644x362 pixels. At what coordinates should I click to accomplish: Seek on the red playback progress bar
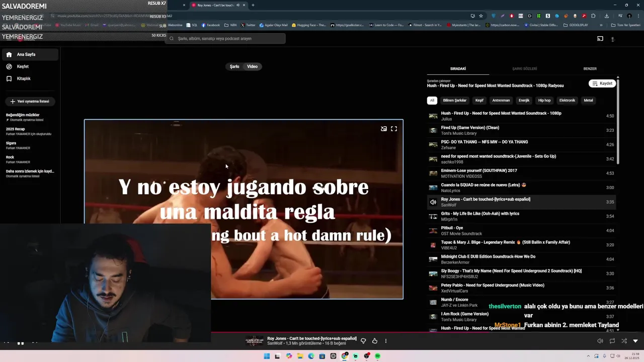[x=322, y=332]
